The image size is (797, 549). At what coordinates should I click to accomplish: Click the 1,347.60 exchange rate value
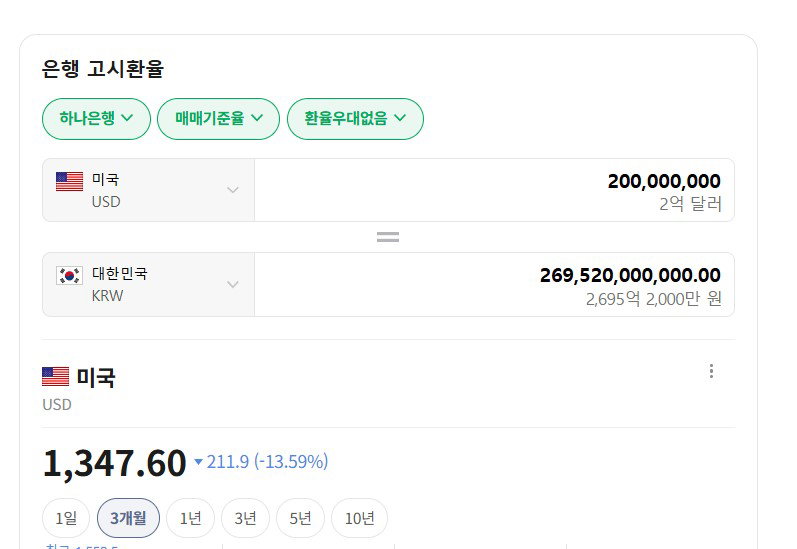pyautogui.click(x=115, y=463)
